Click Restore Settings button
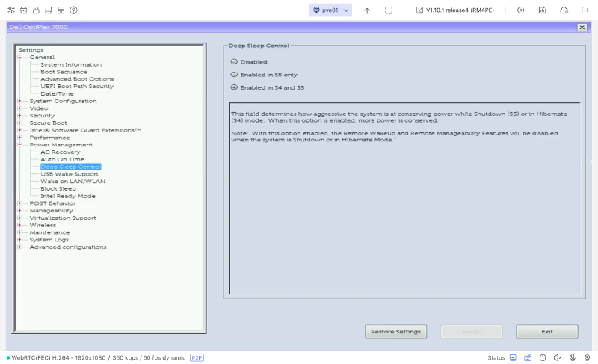Image resolution: width=598 pixels, height=364 pixels. click(x=396, y=332)
